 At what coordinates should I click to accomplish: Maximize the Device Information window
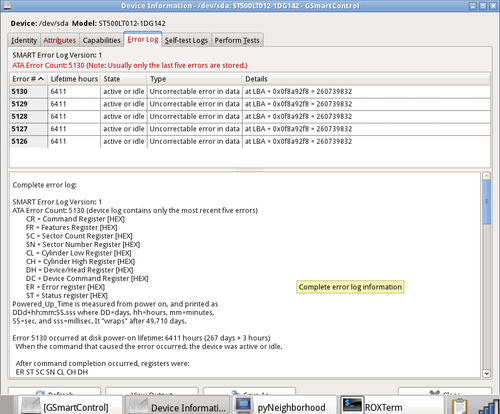click(x=483, y=6)
